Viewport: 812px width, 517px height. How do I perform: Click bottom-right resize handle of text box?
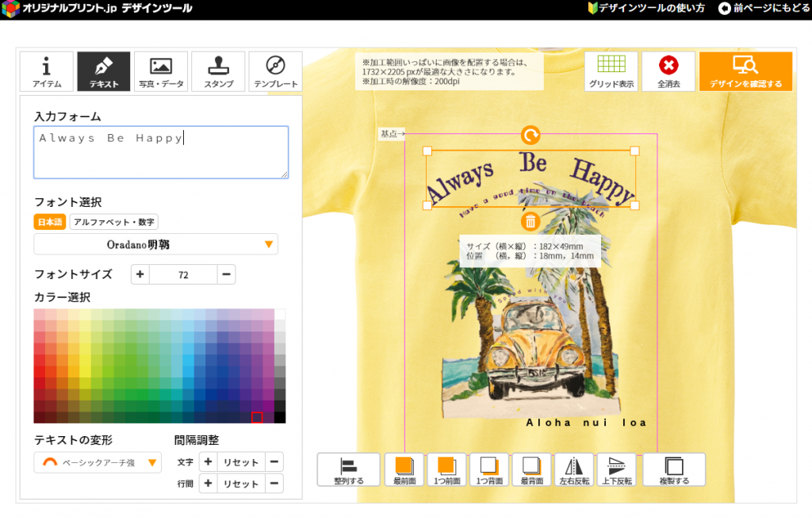pyautogui.click(x=634, y=205)
